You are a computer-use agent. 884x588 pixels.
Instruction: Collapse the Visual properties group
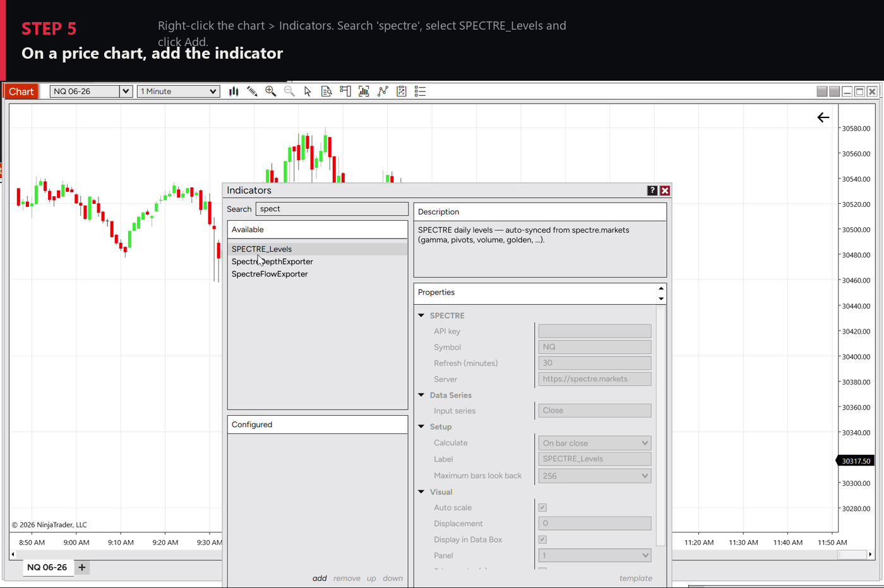[x=421, y=492]
